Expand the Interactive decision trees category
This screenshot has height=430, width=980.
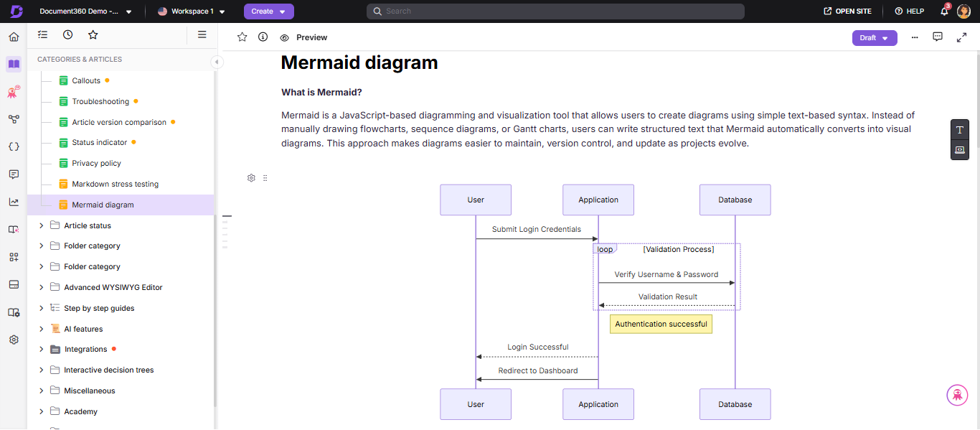pos(41,370)
